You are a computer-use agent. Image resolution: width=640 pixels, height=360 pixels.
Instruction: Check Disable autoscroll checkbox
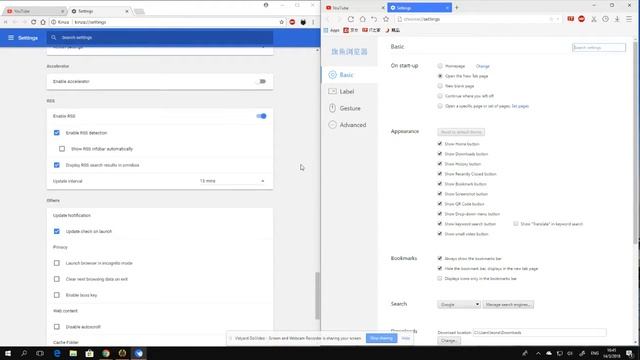[x=57, y=327]
